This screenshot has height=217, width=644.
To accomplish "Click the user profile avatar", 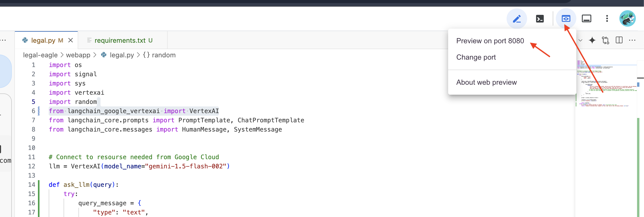I will point(627,19).
